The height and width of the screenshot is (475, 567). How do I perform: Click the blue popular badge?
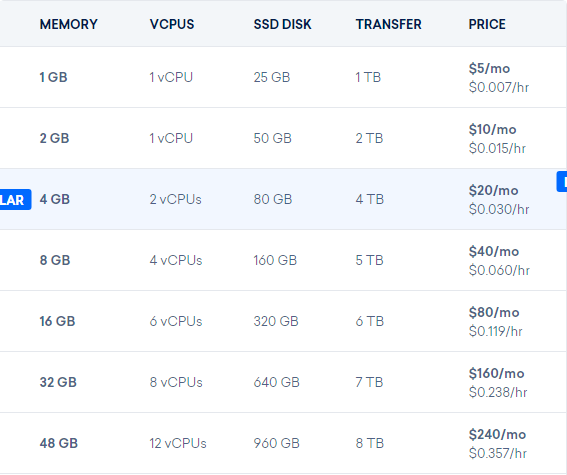pos(16,200)
